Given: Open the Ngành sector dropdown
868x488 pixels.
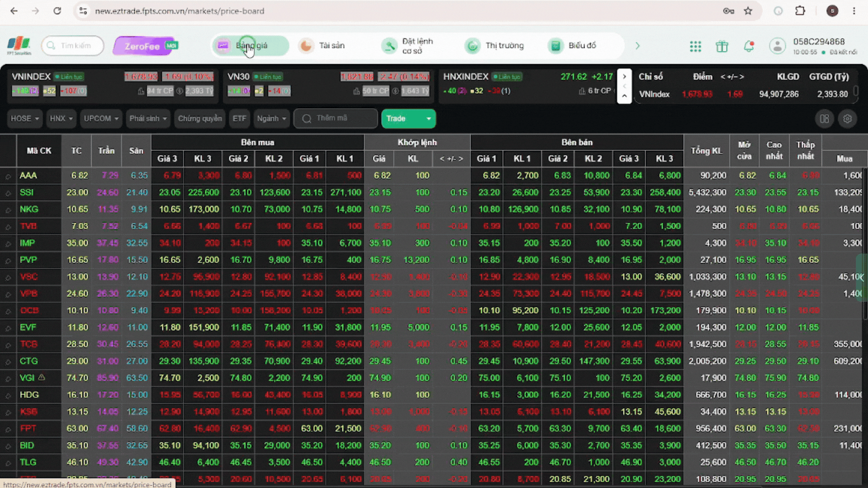Looking at the screenshot, I should [x=271, y=119].
